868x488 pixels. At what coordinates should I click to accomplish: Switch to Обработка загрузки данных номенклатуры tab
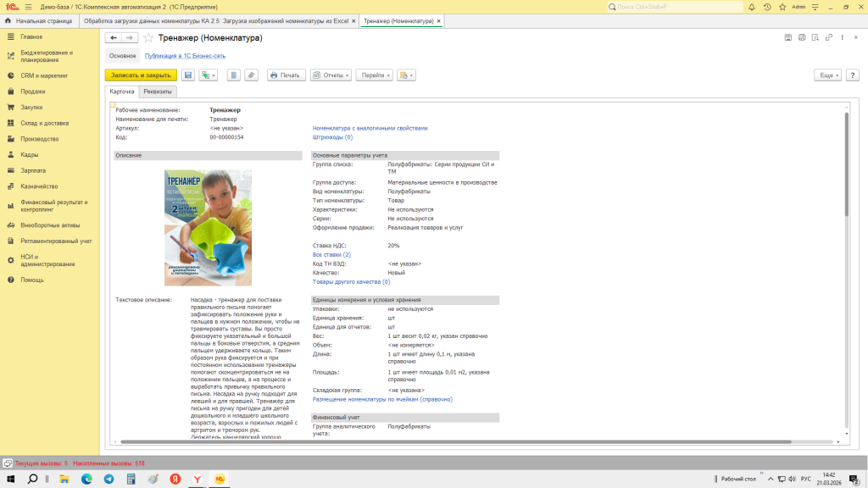point(216,21)
